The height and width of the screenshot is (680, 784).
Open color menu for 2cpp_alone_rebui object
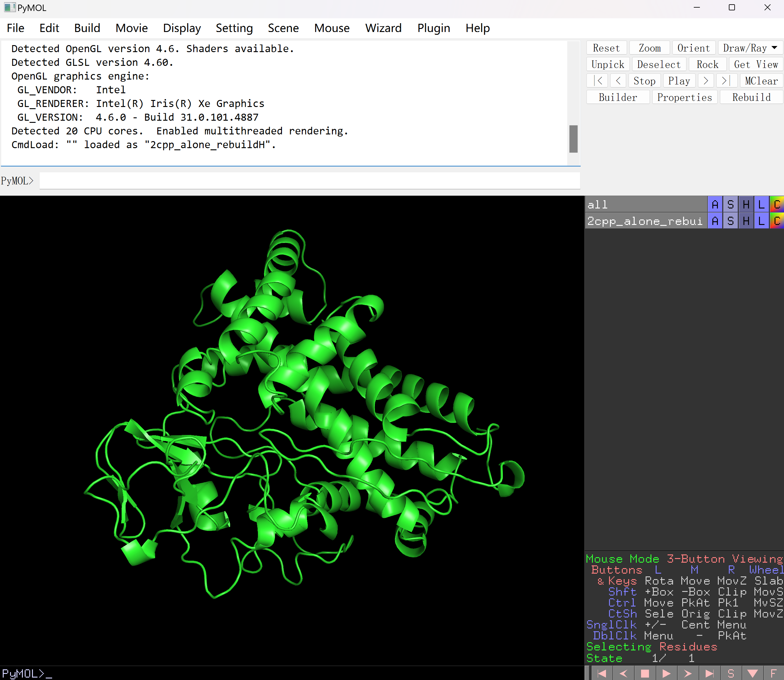[x=777, y=221]
